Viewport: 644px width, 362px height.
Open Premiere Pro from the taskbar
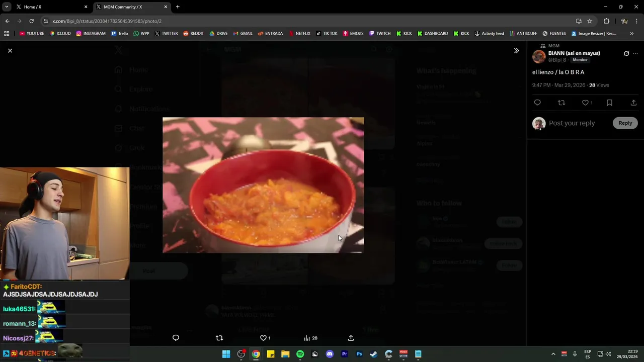pos(345,354)
